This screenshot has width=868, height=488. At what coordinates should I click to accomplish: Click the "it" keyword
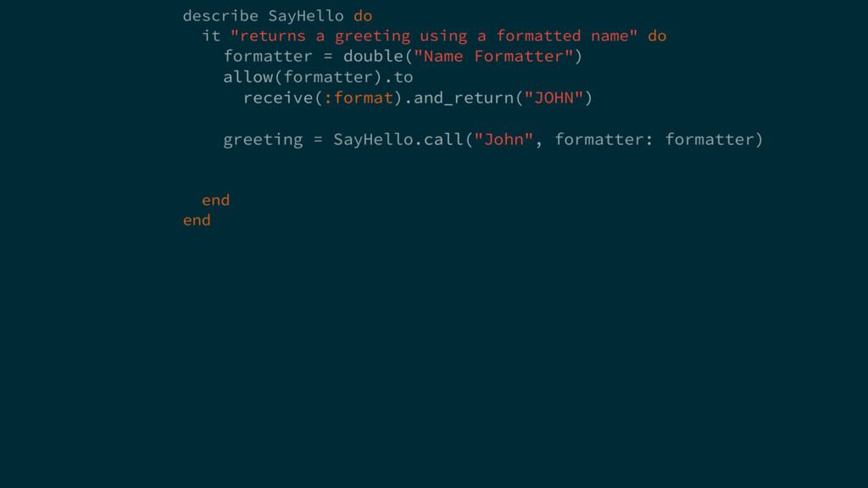pos(211,36)
